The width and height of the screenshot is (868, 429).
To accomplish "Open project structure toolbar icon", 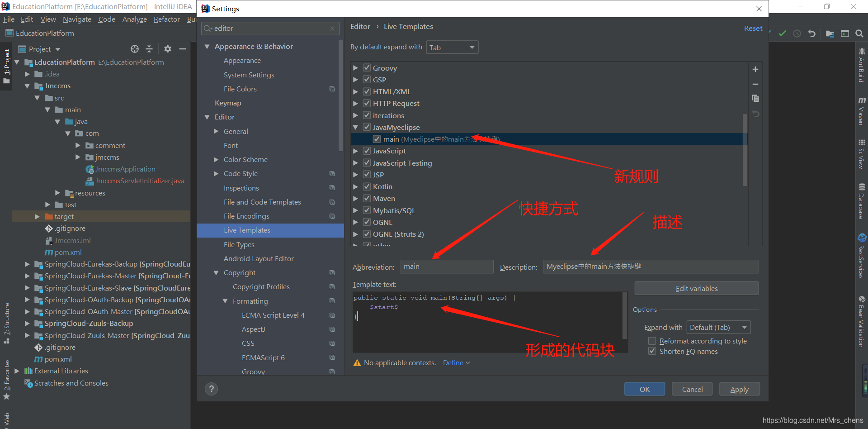I will coord(830,33).
